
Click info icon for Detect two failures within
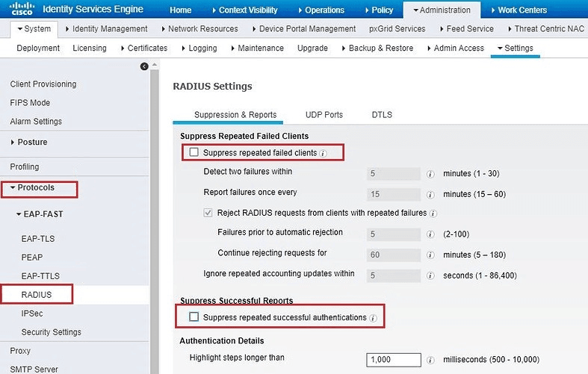[430, 173]
